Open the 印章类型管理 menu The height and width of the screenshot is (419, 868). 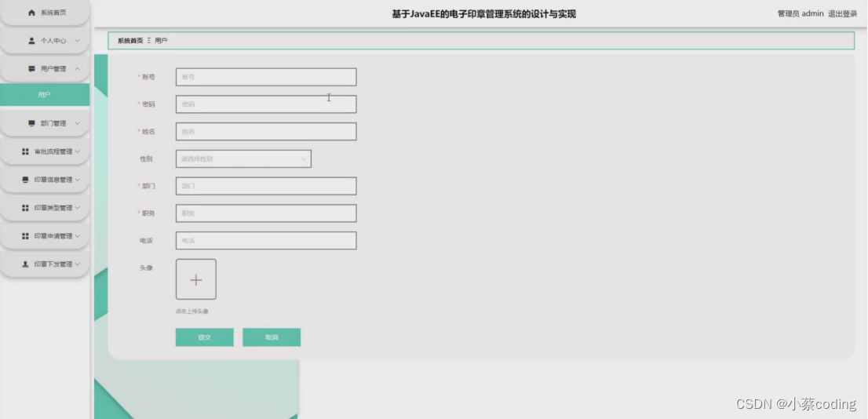click(x=45, y=208)
